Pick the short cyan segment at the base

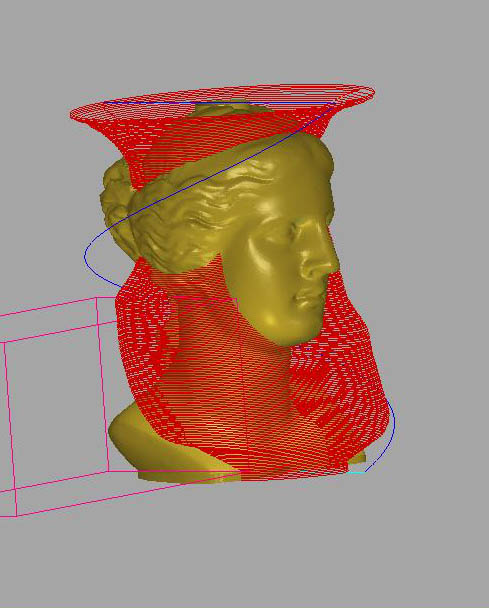point(356,472)
